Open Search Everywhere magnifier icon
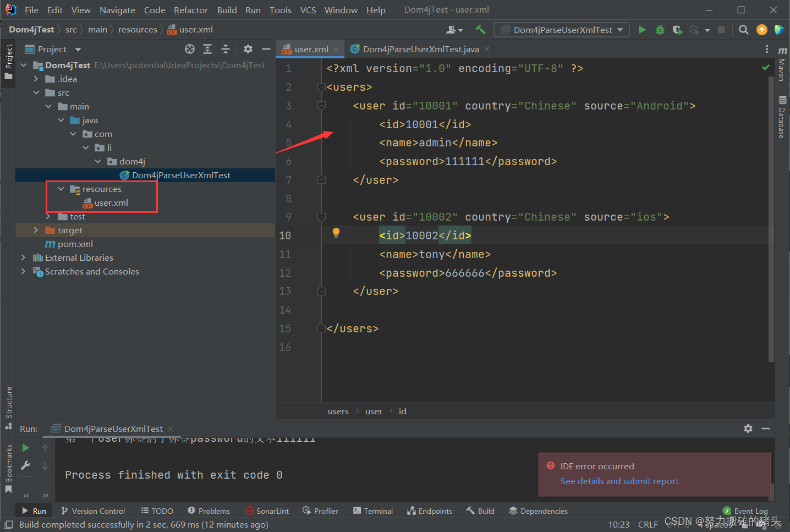This screenshot has height=532, width=790. pyautogui.click(x=744, y=30)
